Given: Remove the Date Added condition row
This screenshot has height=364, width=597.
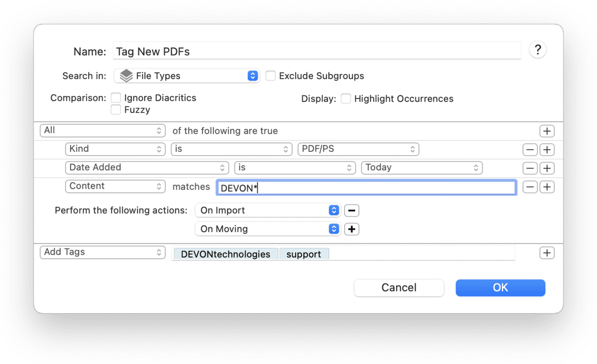Looking at the screenshot, I should (530, 168).
